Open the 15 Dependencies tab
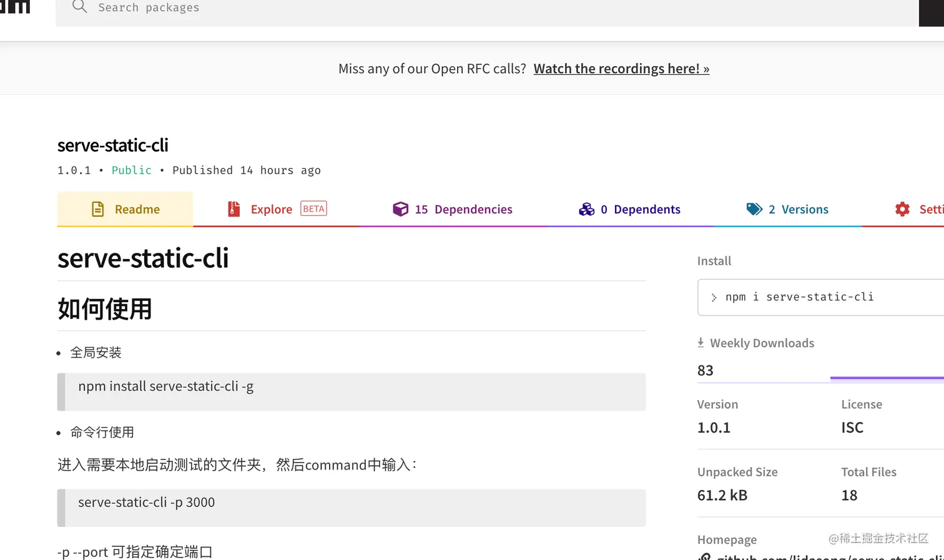The height and width of the screenshot is (560, 944). [x=453, y=209]
